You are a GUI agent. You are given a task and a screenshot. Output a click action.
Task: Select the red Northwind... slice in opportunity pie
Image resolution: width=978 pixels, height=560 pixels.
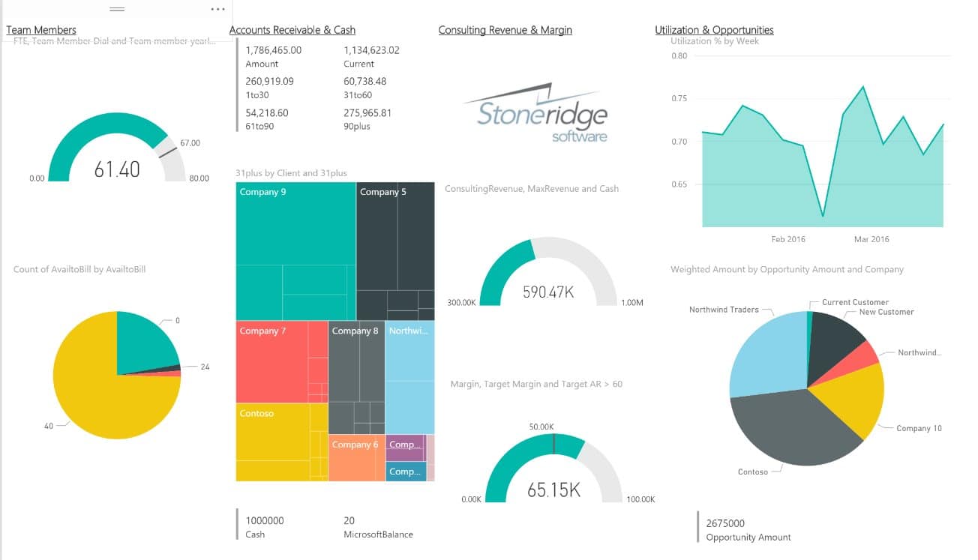[x=859, y=361]
